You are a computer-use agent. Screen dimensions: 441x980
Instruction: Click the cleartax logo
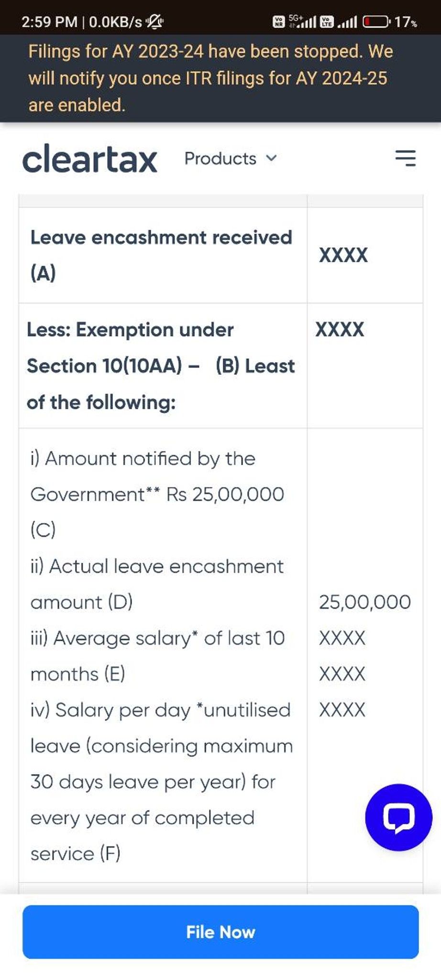tap(91, 159)
